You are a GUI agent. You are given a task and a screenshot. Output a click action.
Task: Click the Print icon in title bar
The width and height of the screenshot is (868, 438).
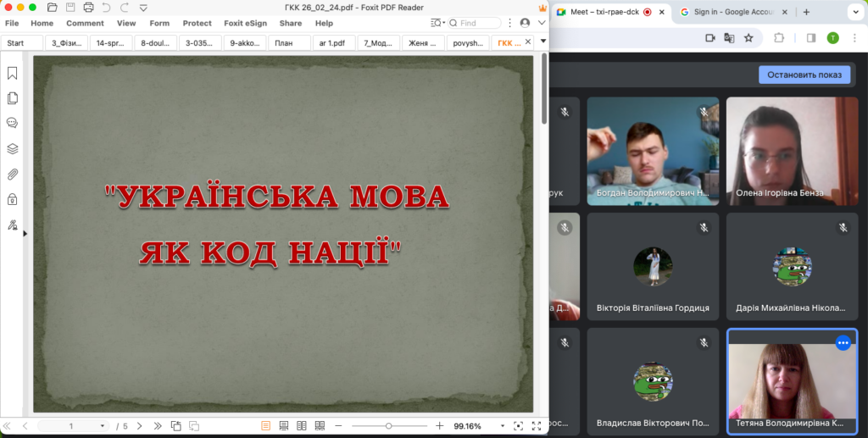(x=88, y=8)
